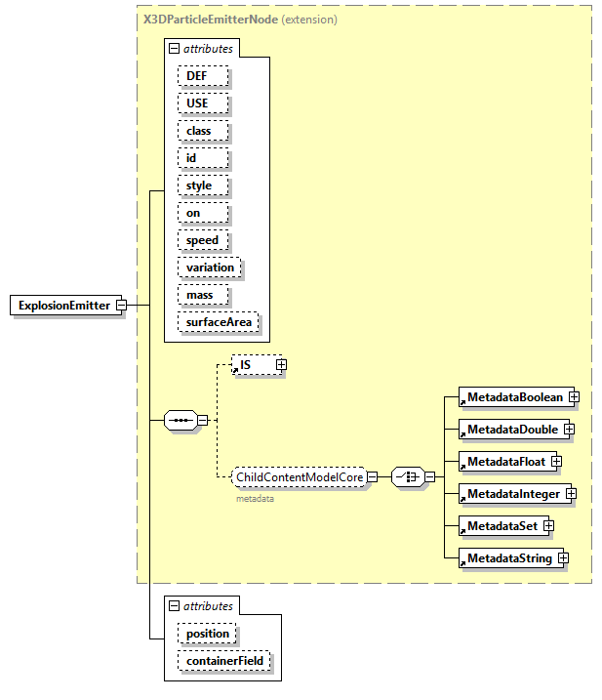
Task: Expand the MetadataSet element
Action: (549, 526)
